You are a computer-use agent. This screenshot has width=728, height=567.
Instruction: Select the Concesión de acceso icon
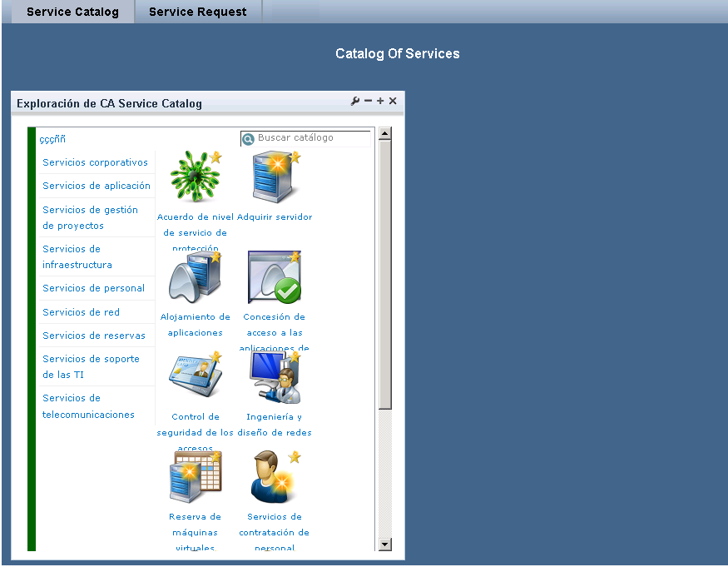275,277
